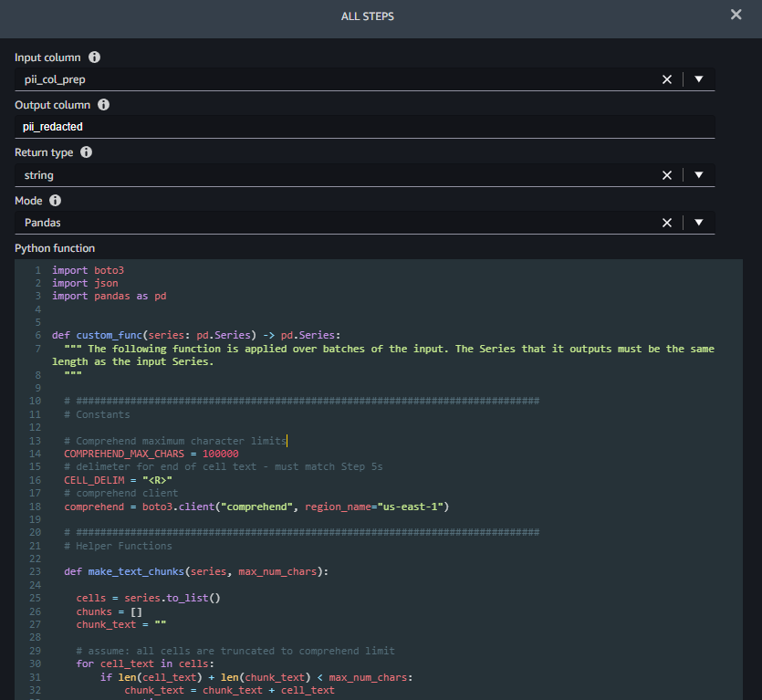Click line number 14 in the editor

[x=35, y=454]
